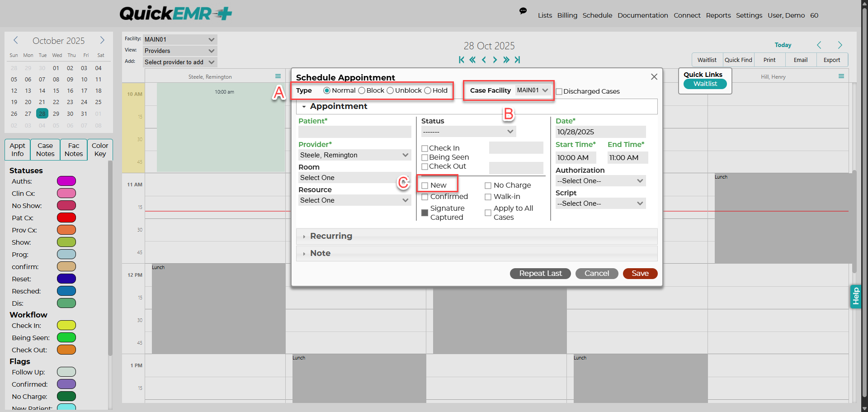Click the Repeat Last button
868x412 pixels.
tap(540, 274)
